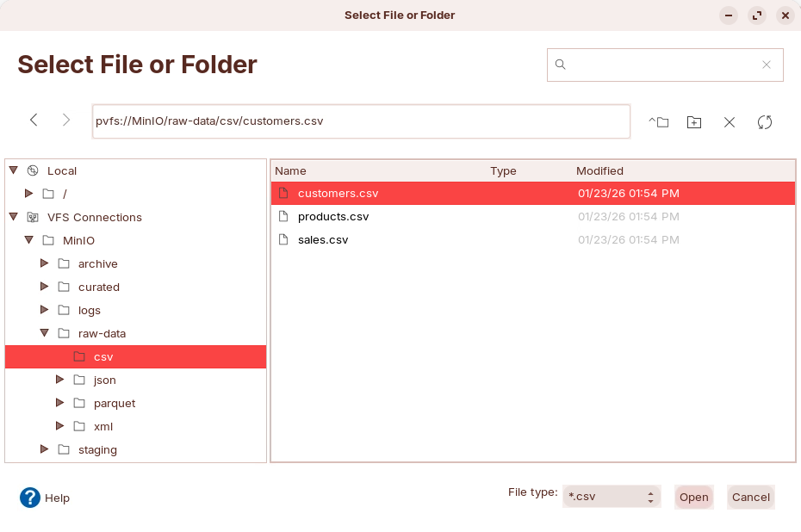Open the File type dropdown

612,497
